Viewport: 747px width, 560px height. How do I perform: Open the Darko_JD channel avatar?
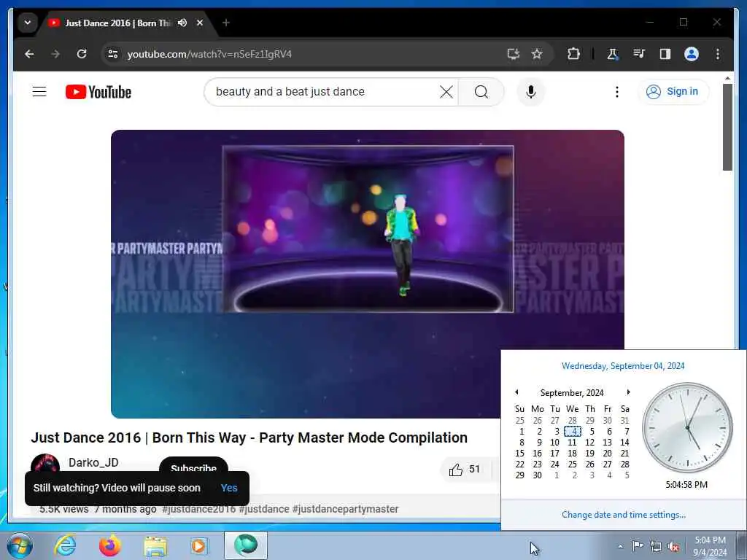(x=44, y=464)
